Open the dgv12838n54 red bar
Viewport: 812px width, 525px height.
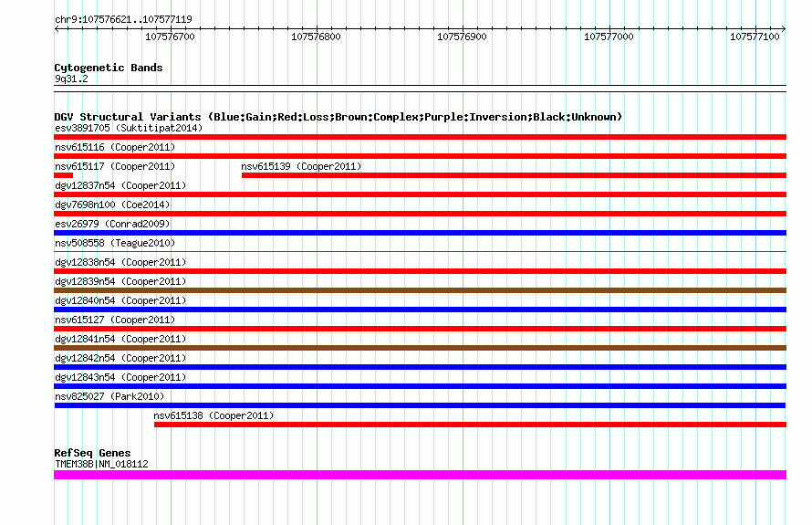(x=420, y=271)
